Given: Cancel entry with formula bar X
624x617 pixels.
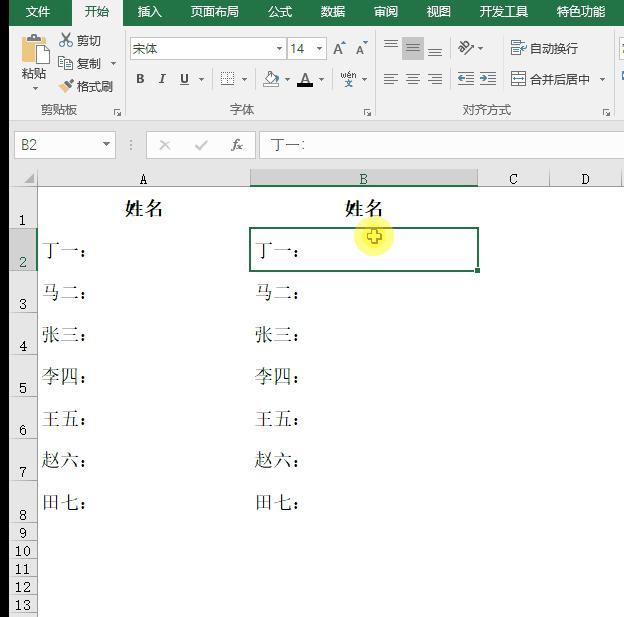Looking at the screenshot, I should 165,145.
